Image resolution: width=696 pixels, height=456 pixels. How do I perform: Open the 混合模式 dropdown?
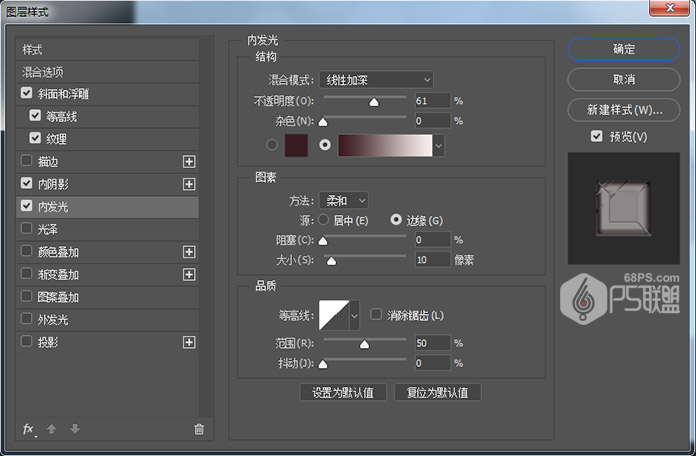click(375, 79)
